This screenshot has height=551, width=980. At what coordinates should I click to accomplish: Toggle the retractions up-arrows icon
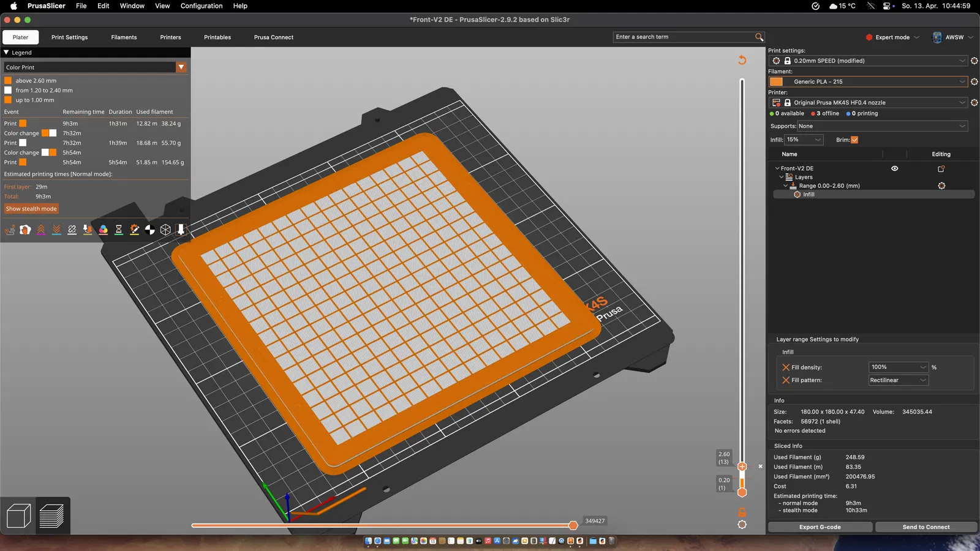coord(41,230)
